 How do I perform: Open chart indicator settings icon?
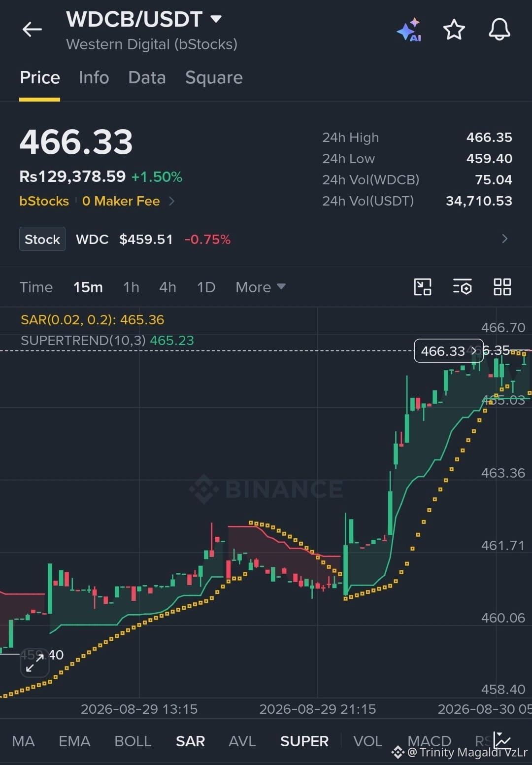(x=462, y=287)
